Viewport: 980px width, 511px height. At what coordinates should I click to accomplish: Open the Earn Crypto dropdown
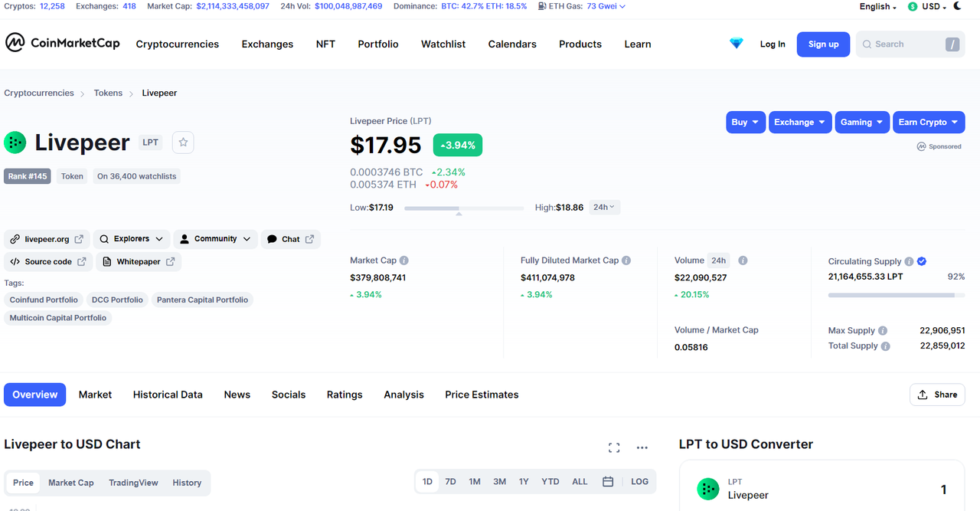point(929,123)
